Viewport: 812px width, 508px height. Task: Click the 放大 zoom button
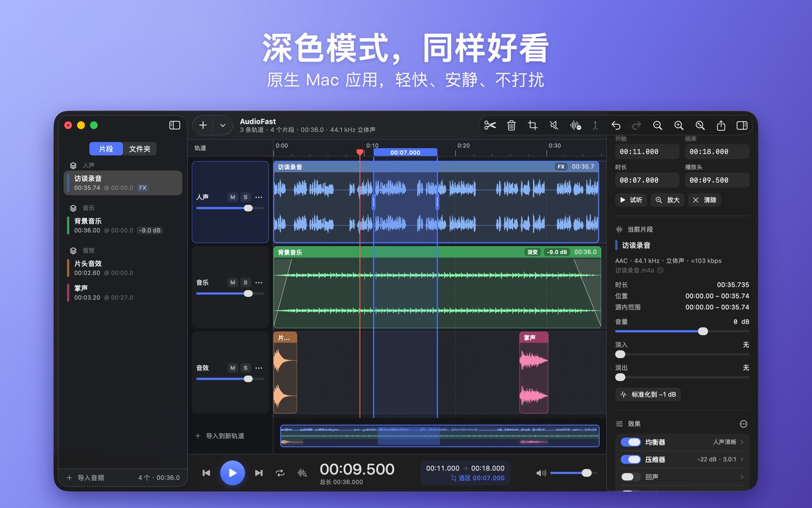(x=667, y=200)
